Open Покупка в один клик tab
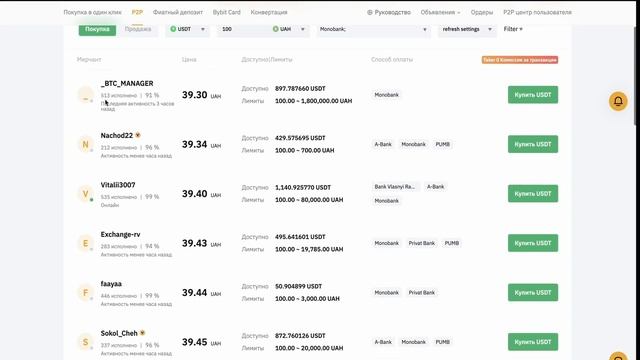The height and width of the screenshot is (360, 640). coord(93,12)
